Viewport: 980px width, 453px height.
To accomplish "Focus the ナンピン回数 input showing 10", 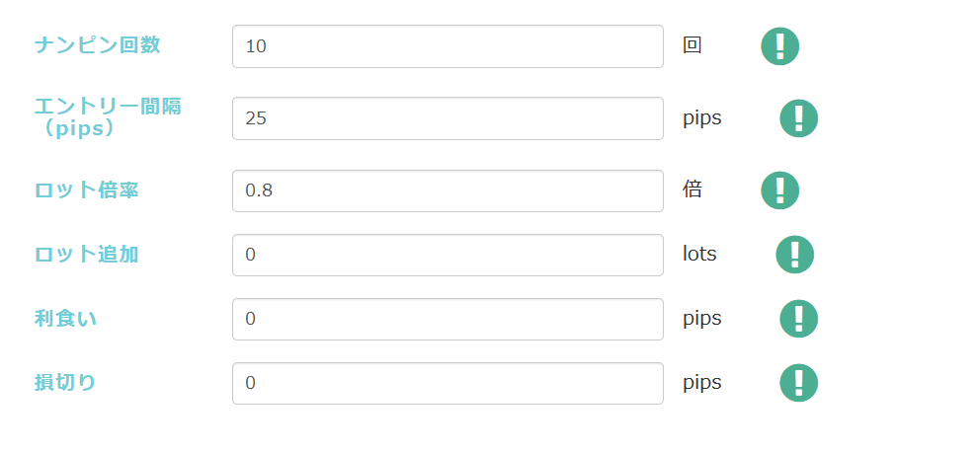I will (448, 46).
